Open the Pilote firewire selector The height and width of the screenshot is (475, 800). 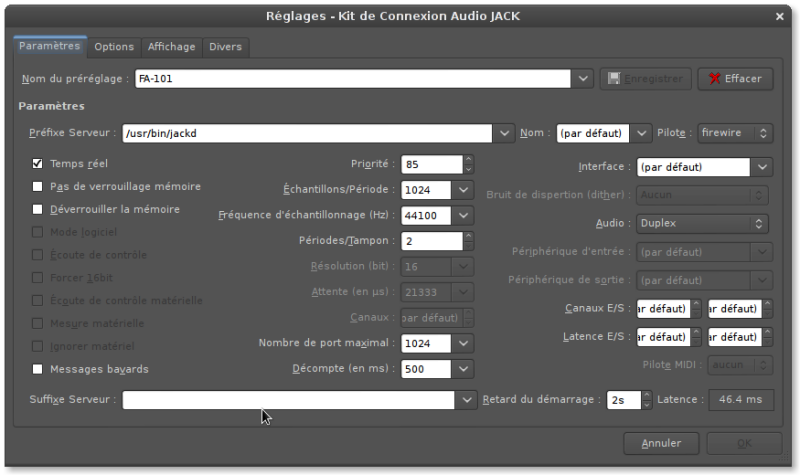point(735,133)
